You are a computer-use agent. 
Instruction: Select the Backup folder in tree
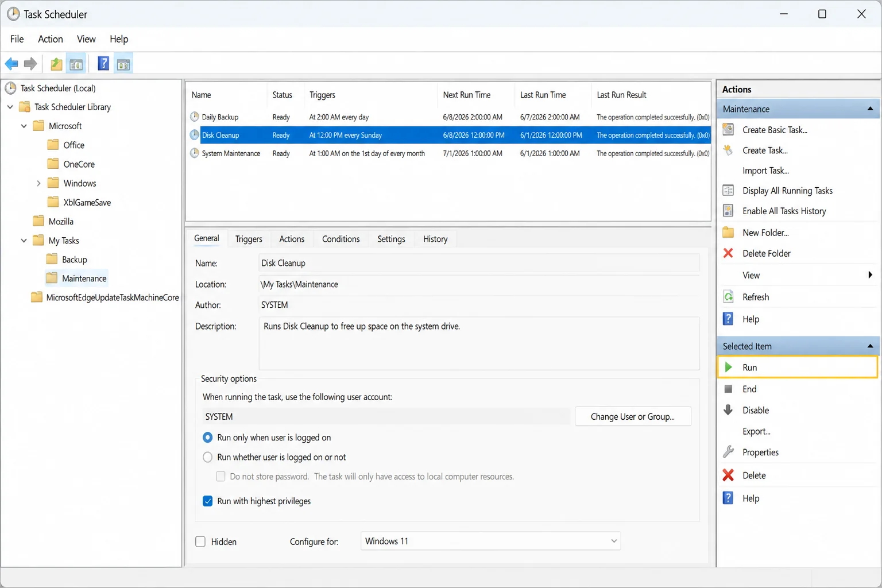point(74,260)
